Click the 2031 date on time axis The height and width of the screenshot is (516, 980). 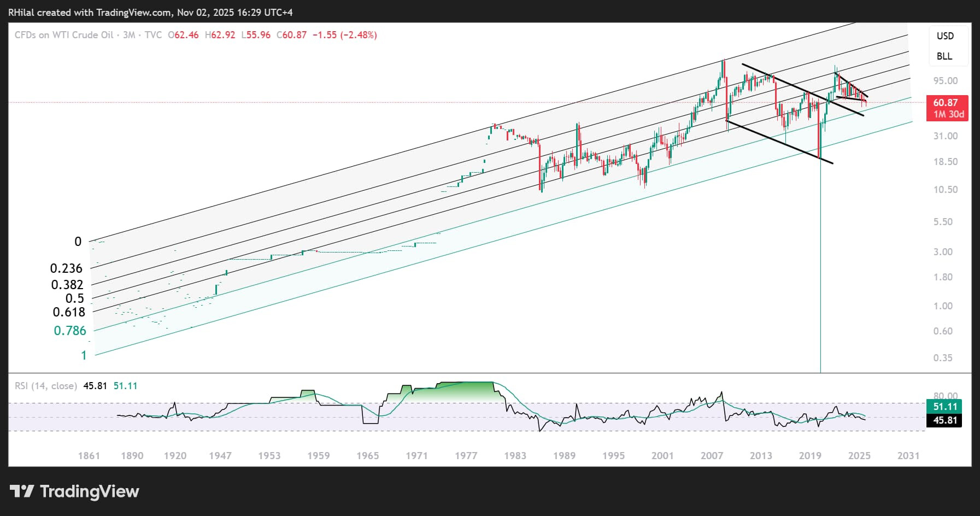(908, 455)
